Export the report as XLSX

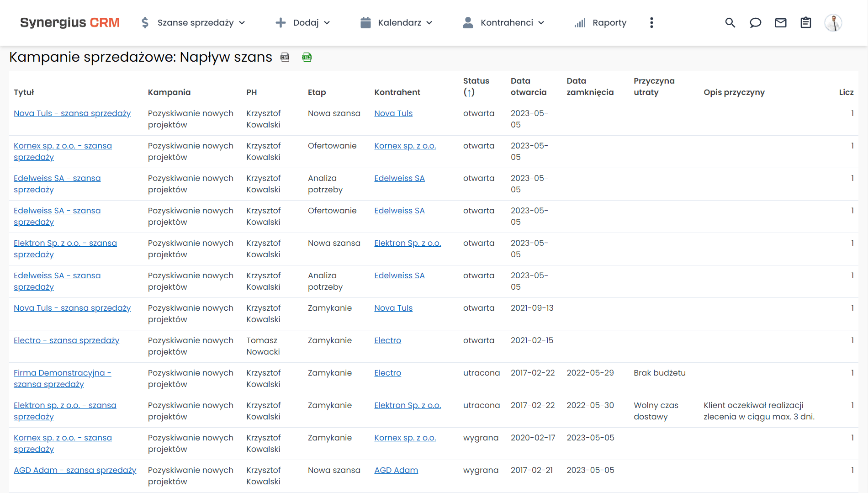[x=307, y=57]
